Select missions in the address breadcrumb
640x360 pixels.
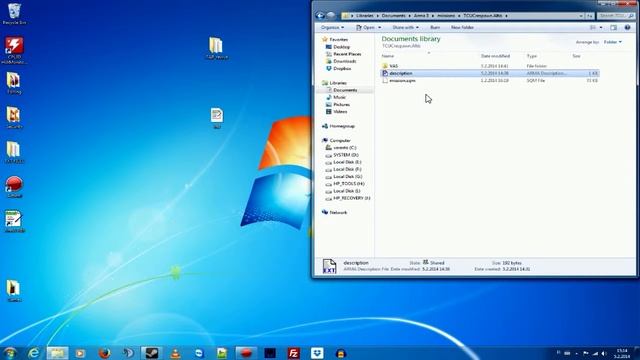coord(446,16)
